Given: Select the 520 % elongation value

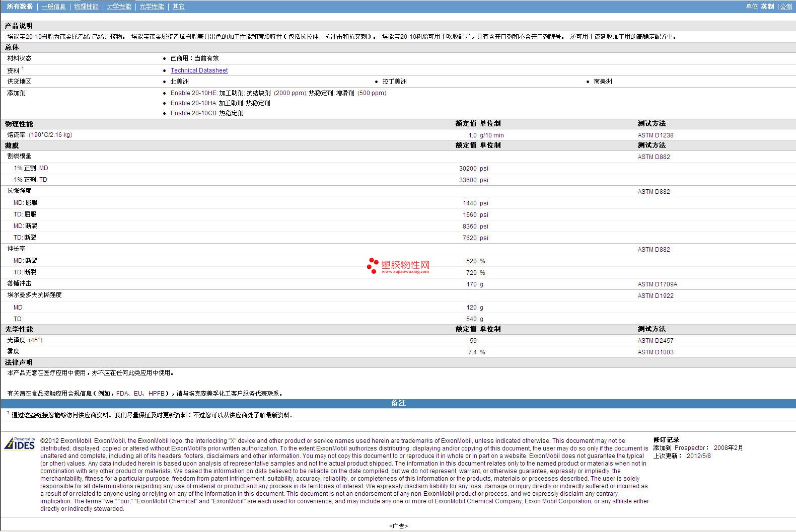Looking at the screenshot, I should click(x=475, y=261).
